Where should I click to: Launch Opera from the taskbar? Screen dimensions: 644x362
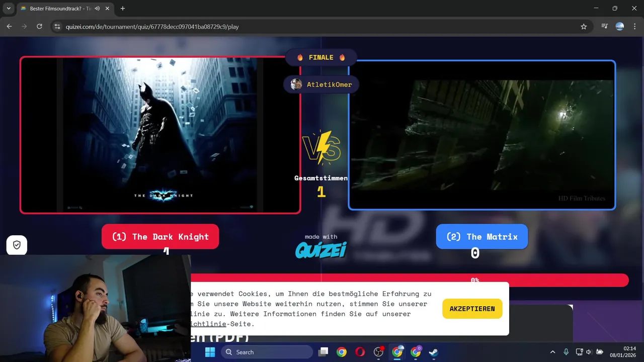[x=360, y=352]
